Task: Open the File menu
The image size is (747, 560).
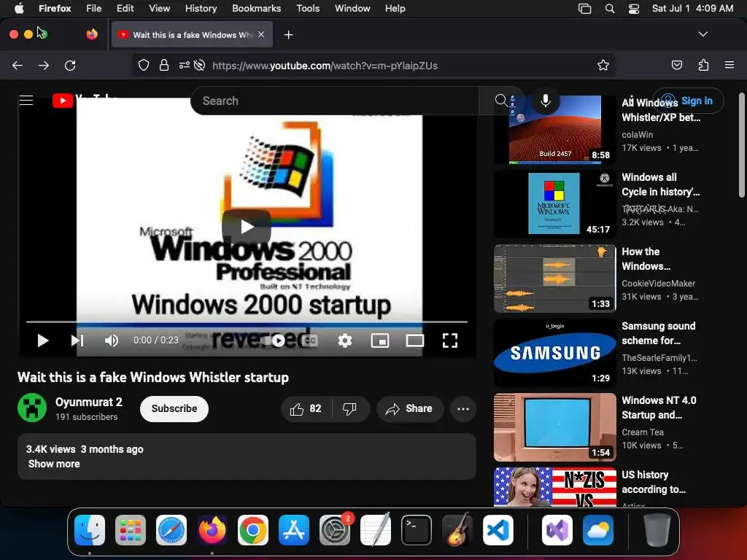Action: point(94,8)
